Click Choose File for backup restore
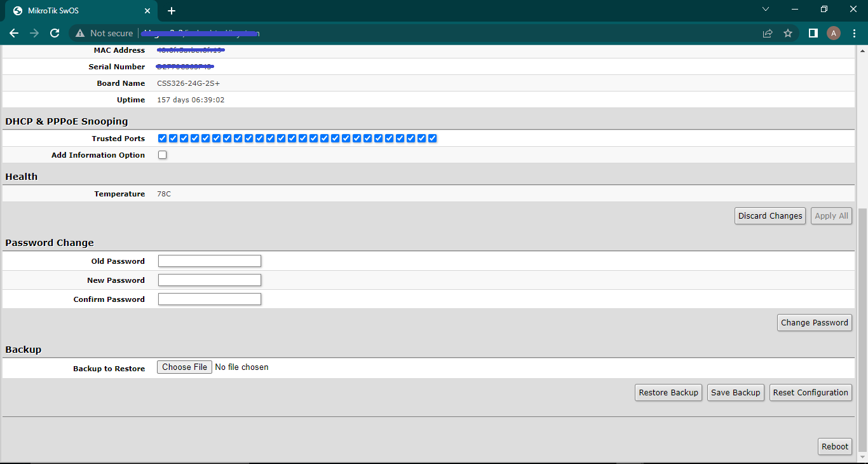The width and height of the screenshot is (868, 464). [x=184, y=367]
